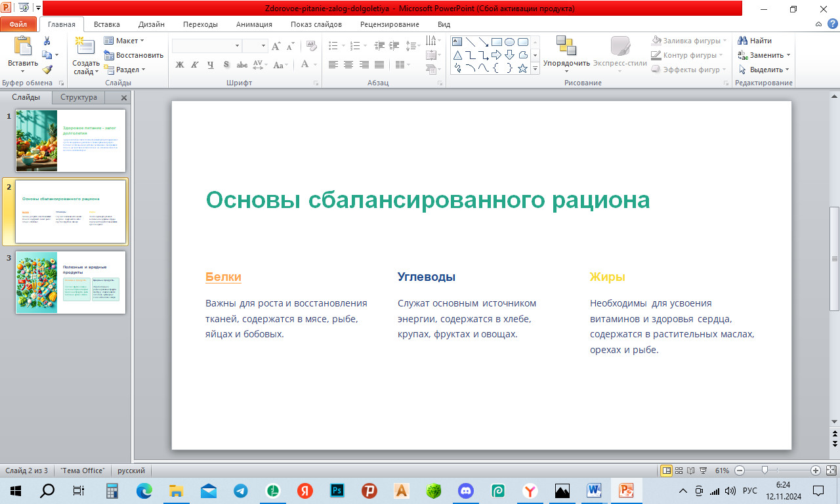Image resolution: width=840 pixels, height=504 pixels.
Task: Toggle italic (К) formatting
Action: click(195, 65)
